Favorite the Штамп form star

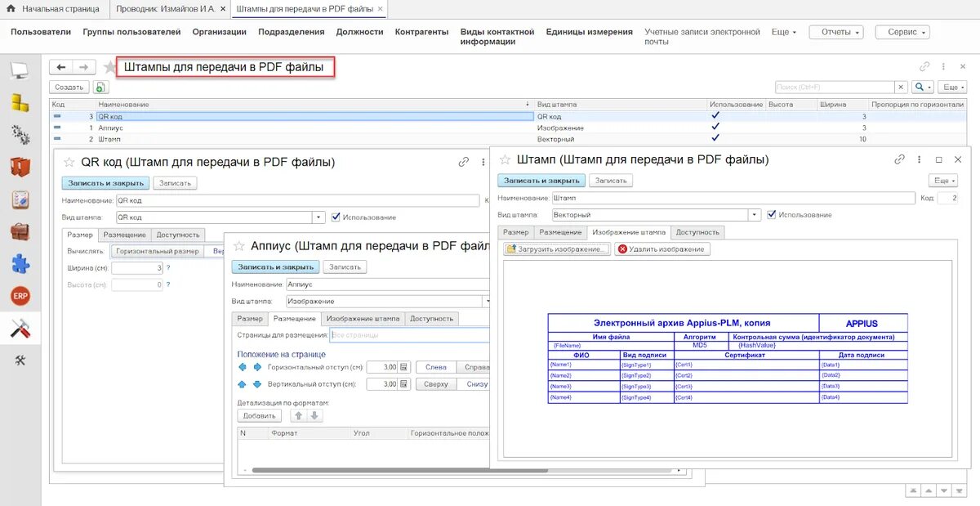point(505,159)
